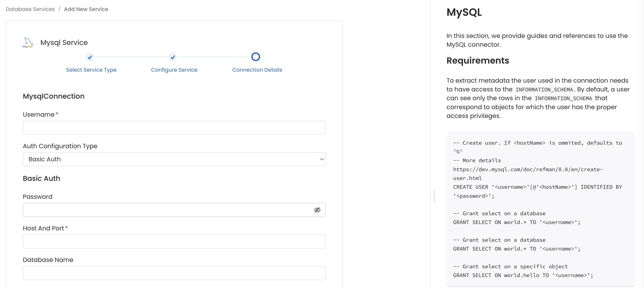Select the Connection Details step label

(x=257, y=70)
